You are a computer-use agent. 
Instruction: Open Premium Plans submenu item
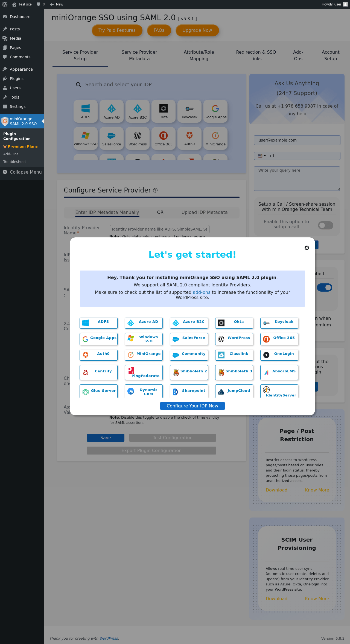click(x=22, y=146)
